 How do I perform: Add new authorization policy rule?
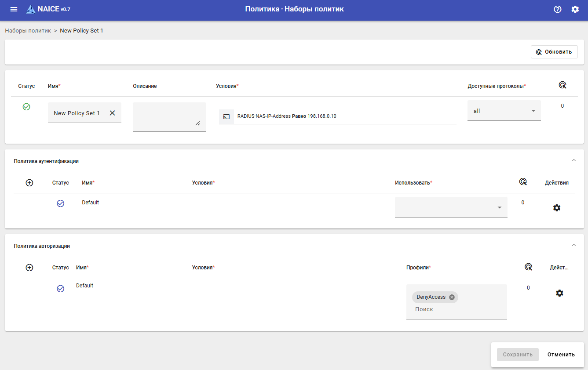(29, 268)
